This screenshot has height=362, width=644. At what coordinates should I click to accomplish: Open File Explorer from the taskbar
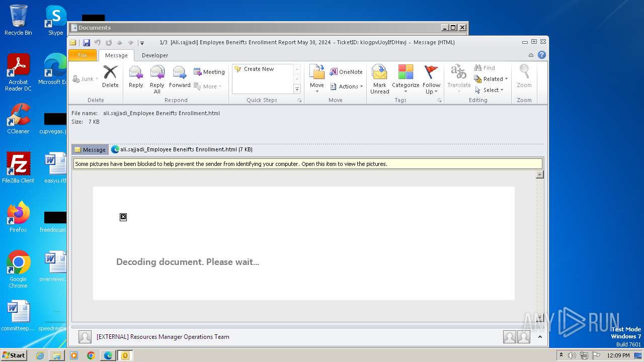point(57,355)
